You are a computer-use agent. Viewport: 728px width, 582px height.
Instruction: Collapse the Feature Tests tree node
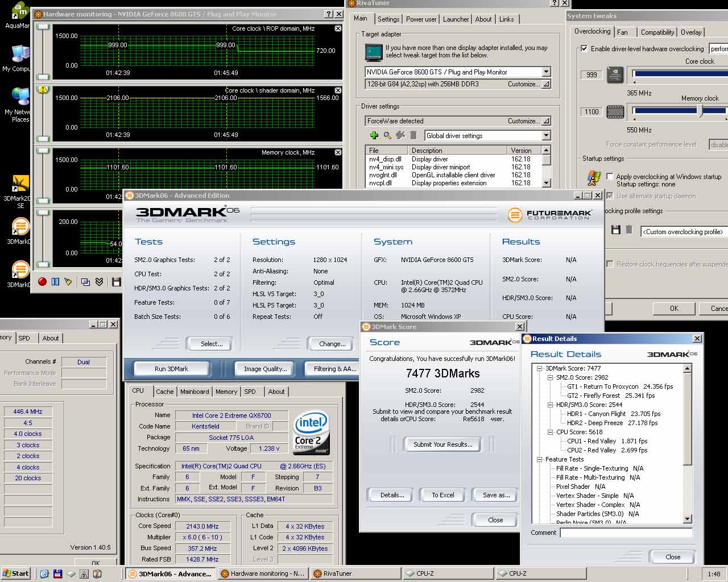[539, 459]
